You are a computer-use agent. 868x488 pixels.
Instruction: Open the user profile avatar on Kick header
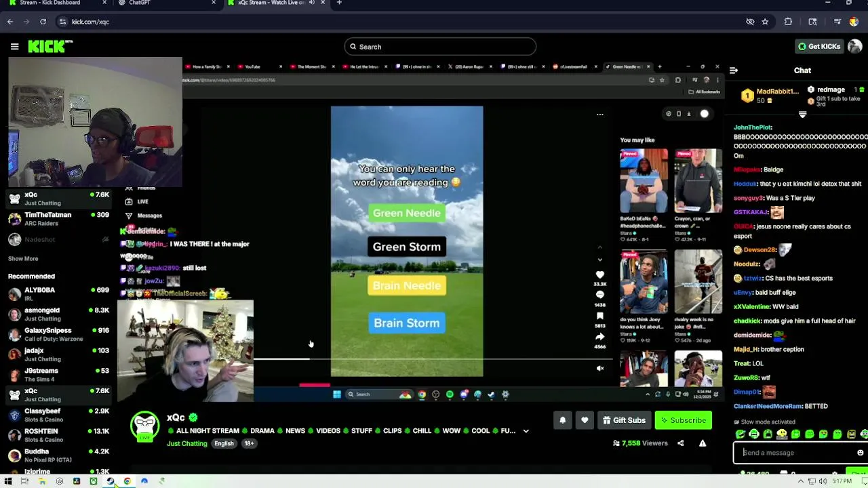coord(854,46)
